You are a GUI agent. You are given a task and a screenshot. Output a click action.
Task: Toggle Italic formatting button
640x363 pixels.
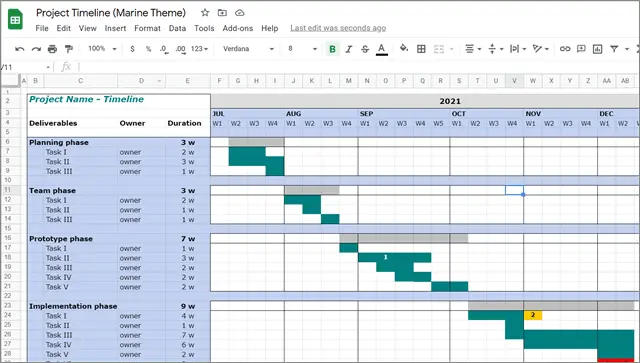point(349,49)
